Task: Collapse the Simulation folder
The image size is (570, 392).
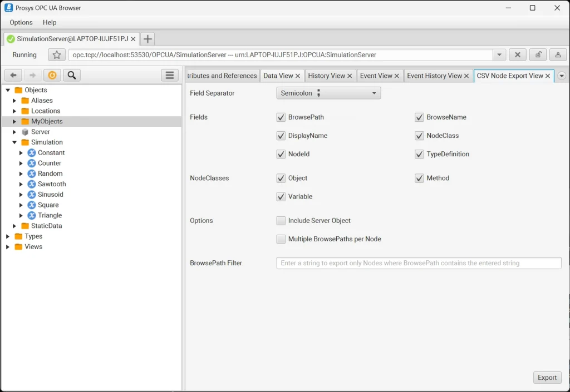Action: [x=15, y=142]
